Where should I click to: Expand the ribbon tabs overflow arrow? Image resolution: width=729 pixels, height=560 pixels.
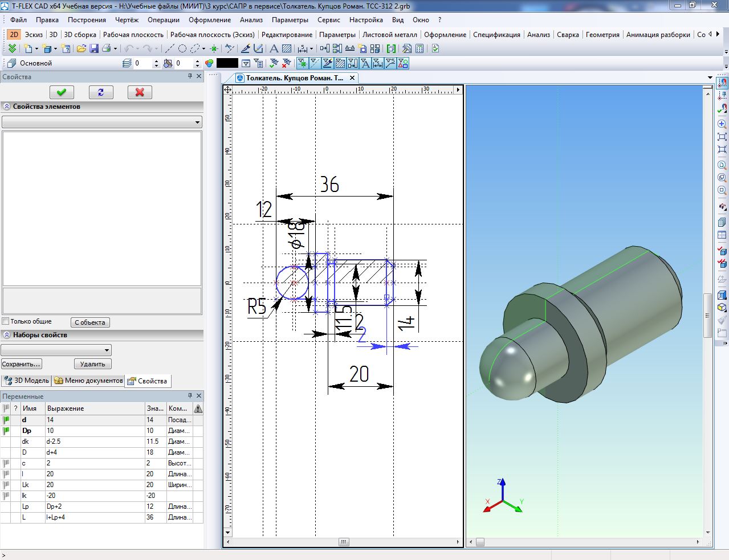click(717, 34)
